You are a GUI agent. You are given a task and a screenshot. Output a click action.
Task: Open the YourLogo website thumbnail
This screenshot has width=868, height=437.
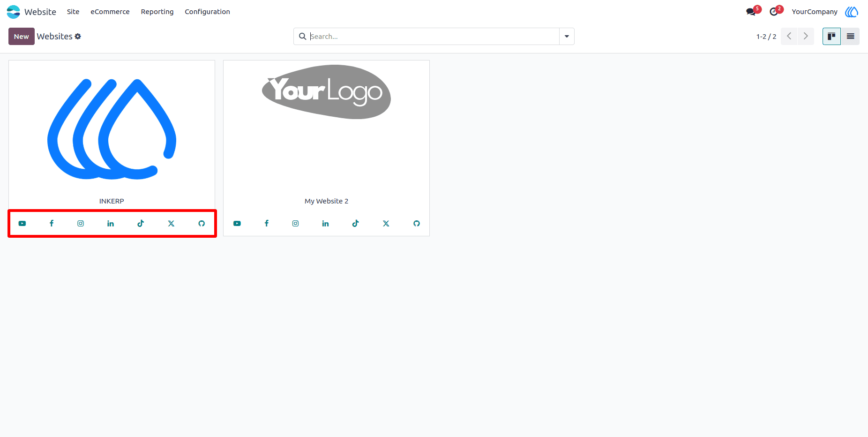pos(326,92)
